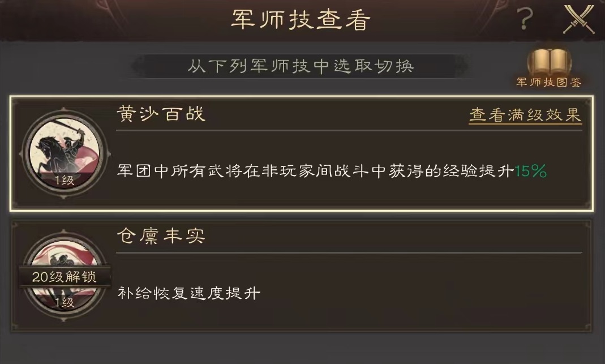Tap the 1级 badge on 仓廪丰实 icon

click(x=65, y=302)
